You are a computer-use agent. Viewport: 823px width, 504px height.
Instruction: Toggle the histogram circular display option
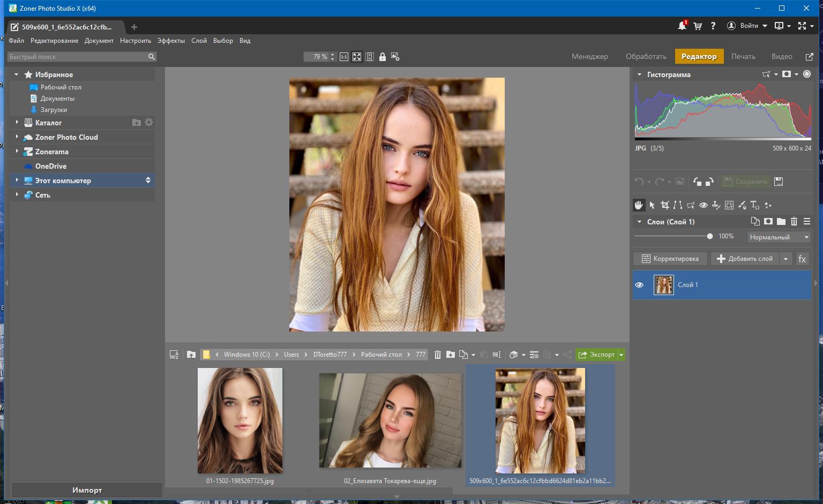(x=807, y=74)
